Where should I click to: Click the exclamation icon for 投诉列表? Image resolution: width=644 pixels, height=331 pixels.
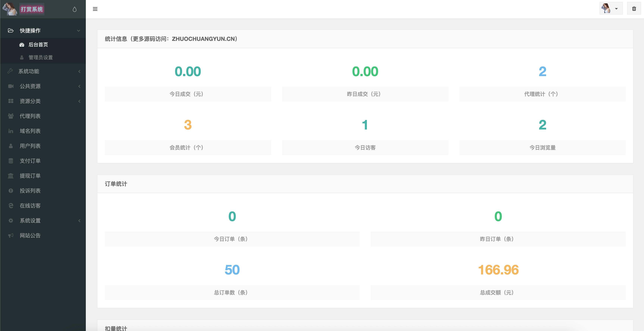coord(11,191)
